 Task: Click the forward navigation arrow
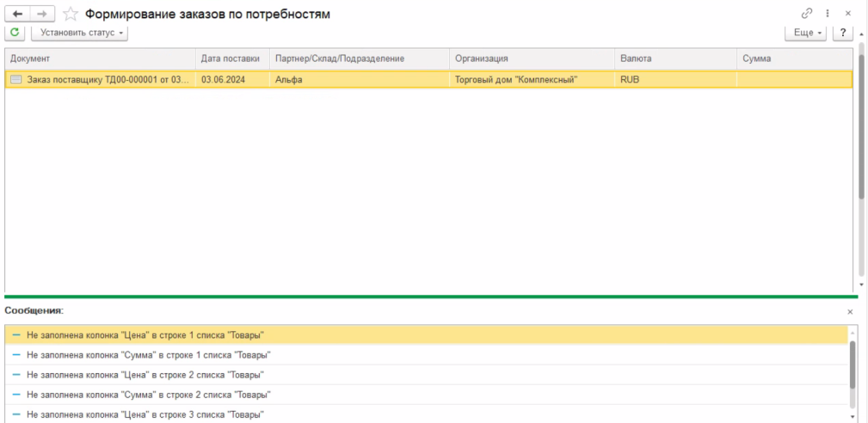43,14
